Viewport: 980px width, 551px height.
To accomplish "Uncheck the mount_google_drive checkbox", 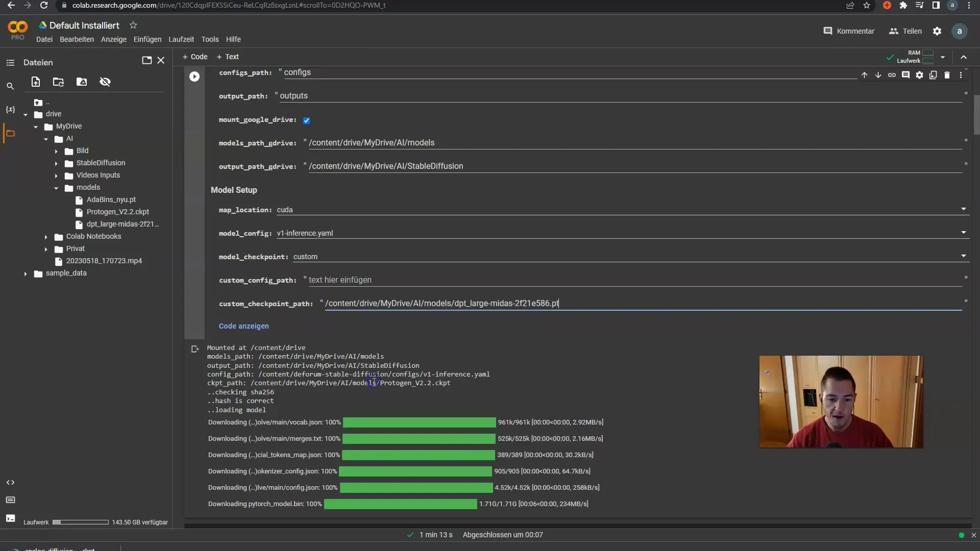I will click(306, 120).
